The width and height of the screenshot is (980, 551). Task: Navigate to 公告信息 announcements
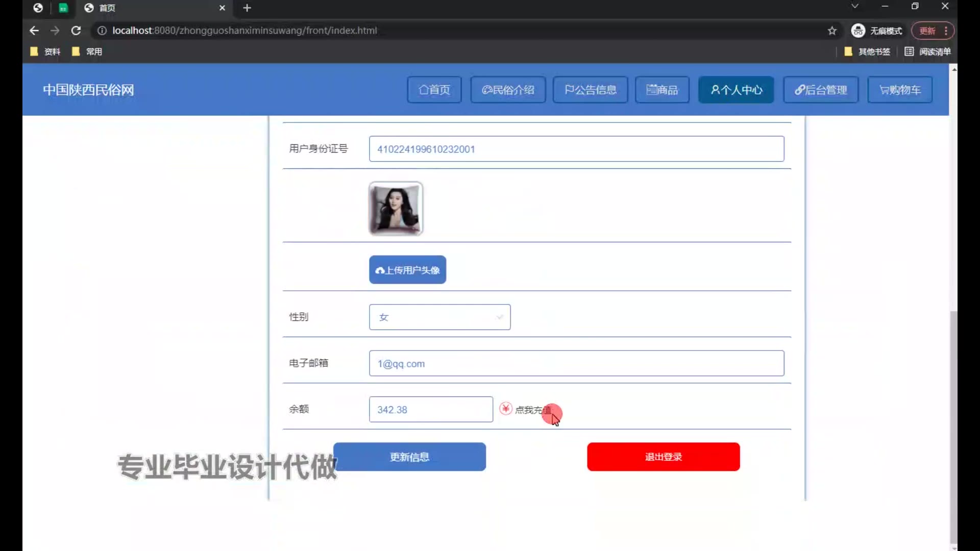point(590,90)
